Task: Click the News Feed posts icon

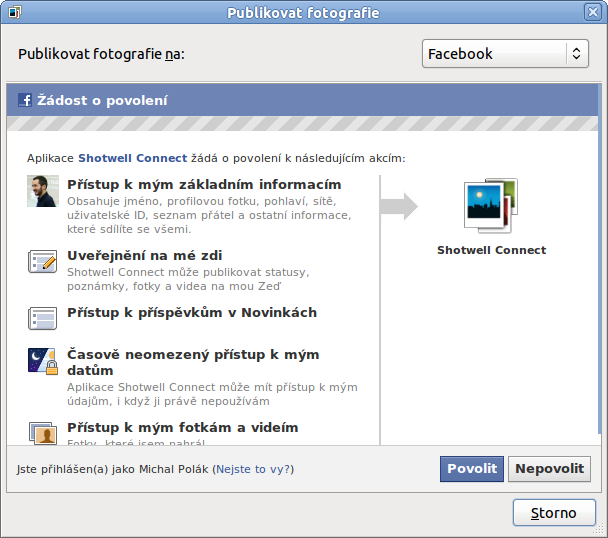Action: coord(42,319)
